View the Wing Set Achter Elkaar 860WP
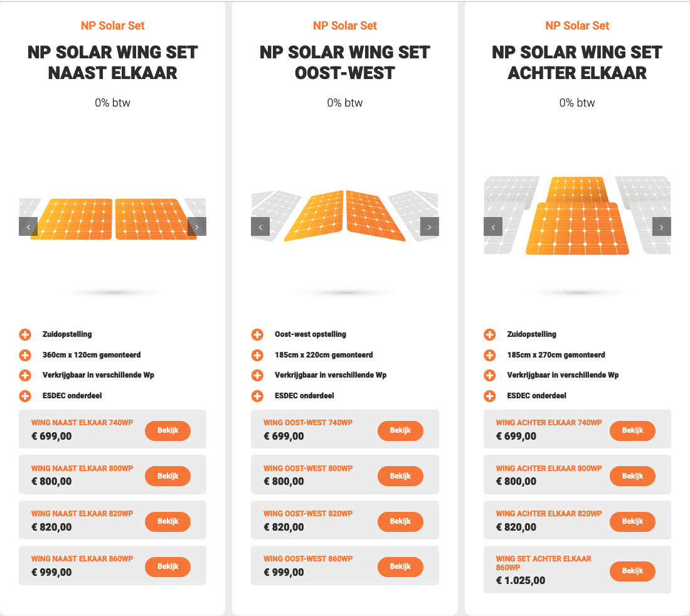Viewport: 690px width, 616px height. tap(632, 571)
